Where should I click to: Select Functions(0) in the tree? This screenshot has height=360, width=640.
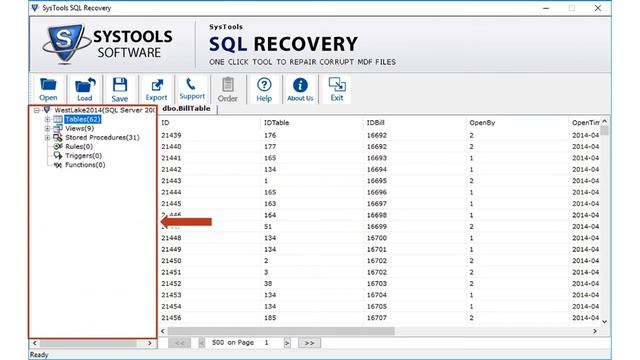pyautogui.click(x=85, y=165)
